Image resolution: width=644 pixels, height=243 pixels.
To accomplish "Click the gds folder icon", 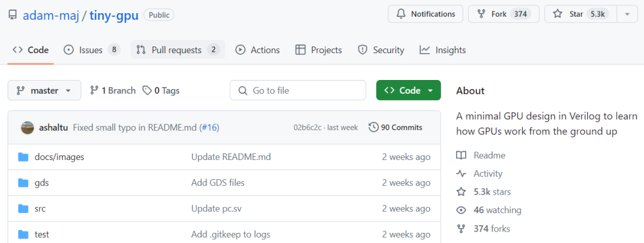I will click(23, 183).
